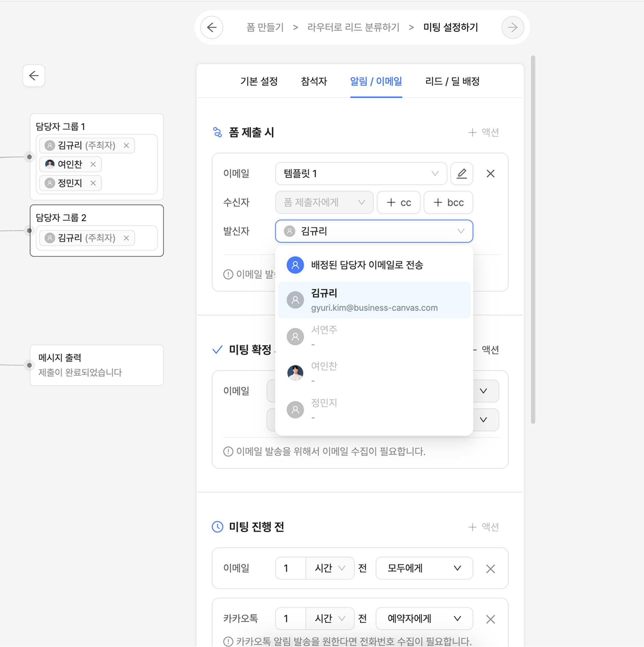Click the 미팅 설정하기 breadcrumb step
This screenshot has height=647, width=644.
451,27
